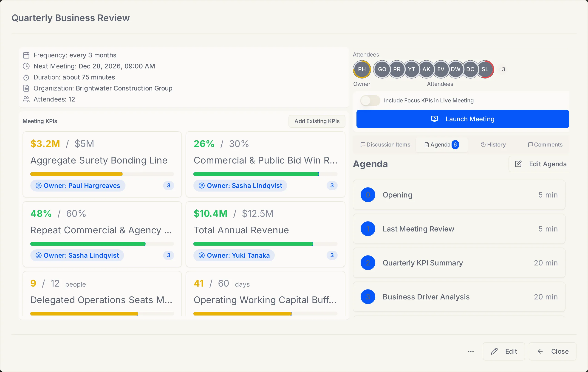Click the PH owner avatar

tap(362, 69)
